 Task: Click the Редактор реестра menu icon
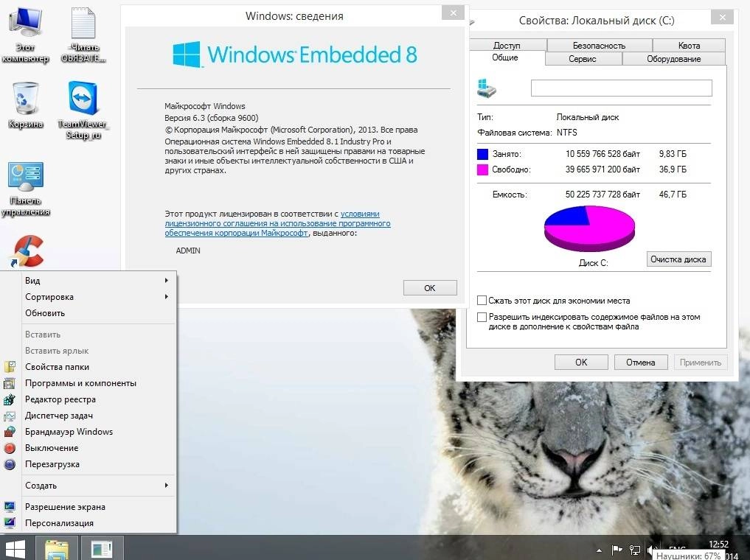pos(10,399)
